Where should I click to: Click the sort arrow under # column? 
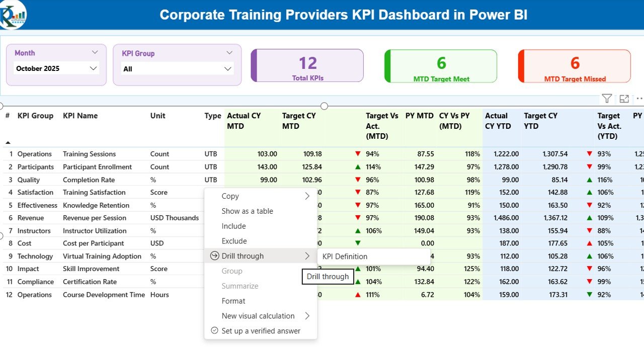point(8,143)
